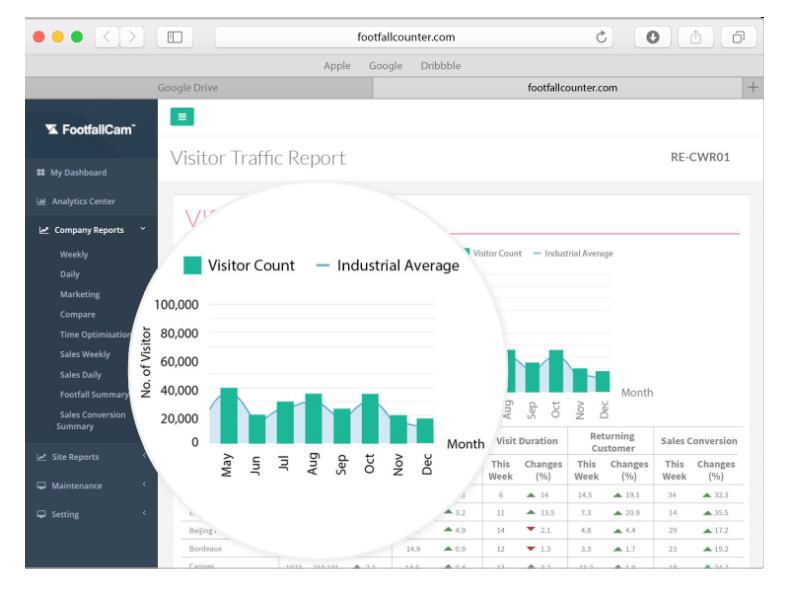Collapse the Company Reports section

click(x=143, y=229)
